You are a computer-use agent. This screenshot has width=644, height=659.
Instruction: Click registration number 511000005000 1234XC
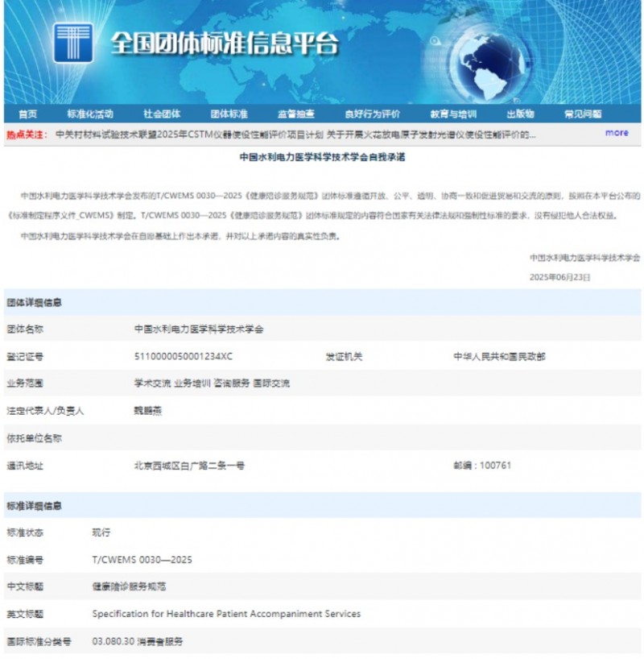pyautogui.click(x=184, y=356)
